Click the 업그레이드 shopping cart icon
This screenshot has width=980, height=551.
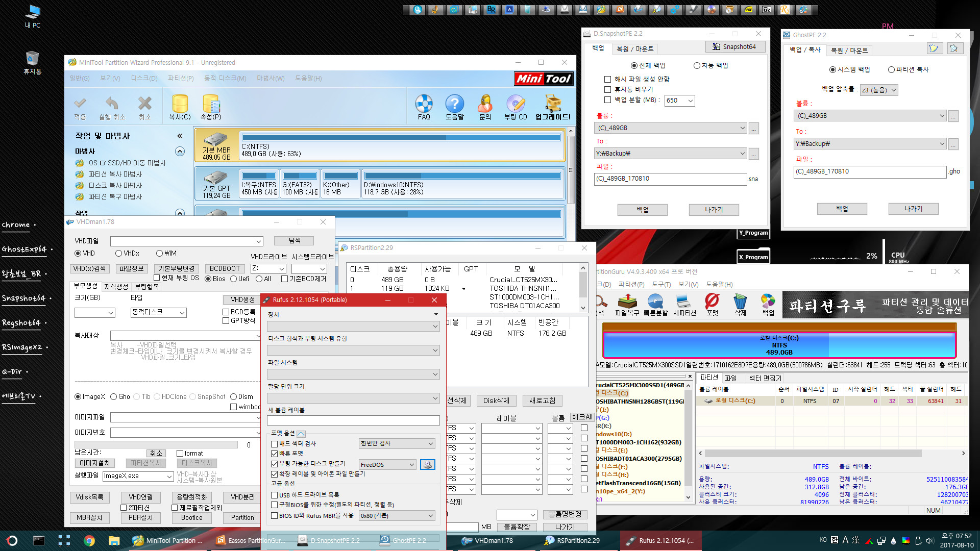click(553, 104)
